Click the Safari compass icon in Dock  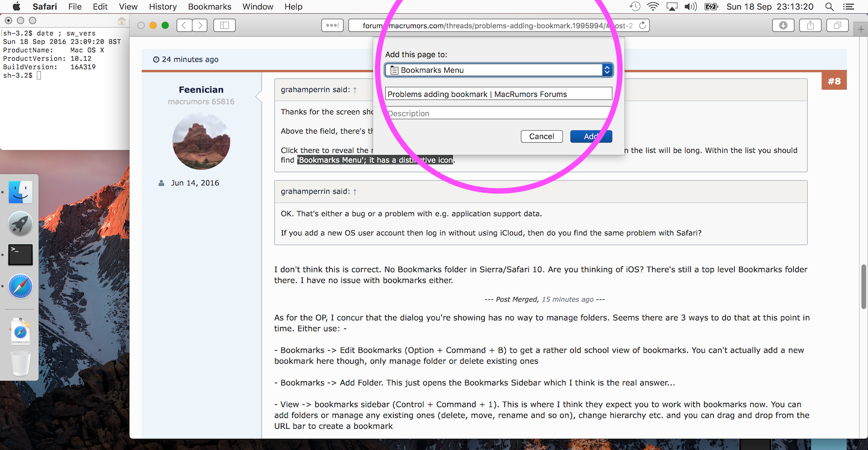pyautogui.click(x=20, y=286)
